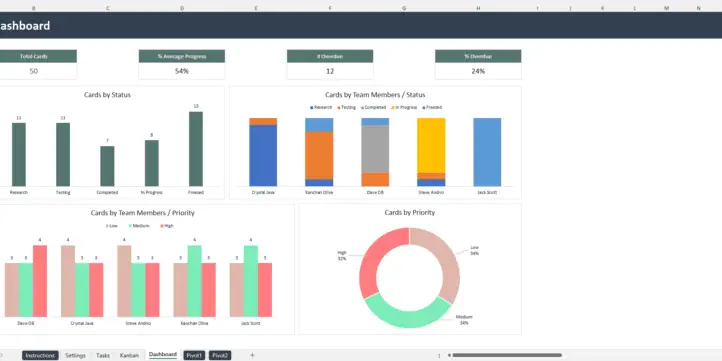Open the Kanban sheet tab
Image resolution: width=722 pixels, height=361 pixels.
(129, 355)
